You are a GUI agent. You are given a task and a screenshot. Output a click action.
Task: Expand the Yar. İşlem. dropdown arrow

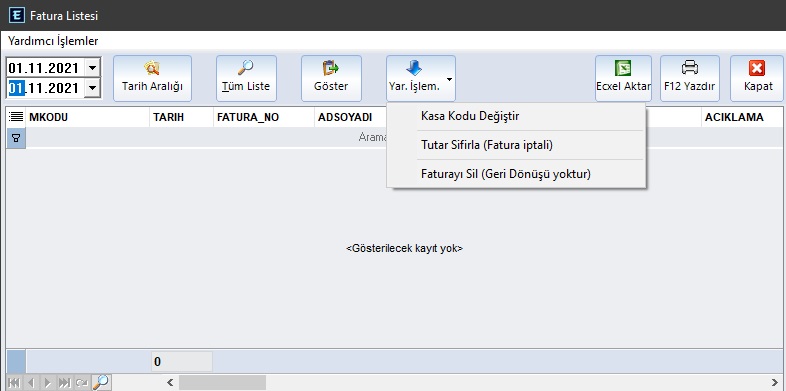[449, 79]
